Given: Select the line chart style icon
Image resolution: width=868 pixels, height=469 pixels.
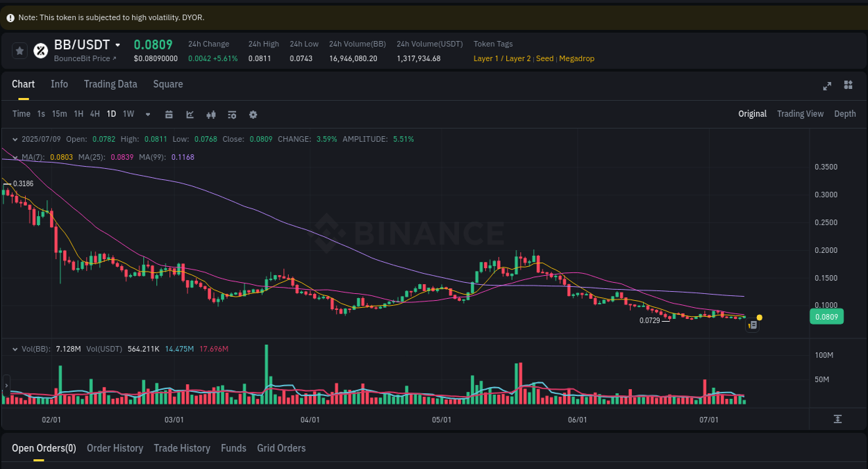Looking at the screenshot, I should (190, 114).
